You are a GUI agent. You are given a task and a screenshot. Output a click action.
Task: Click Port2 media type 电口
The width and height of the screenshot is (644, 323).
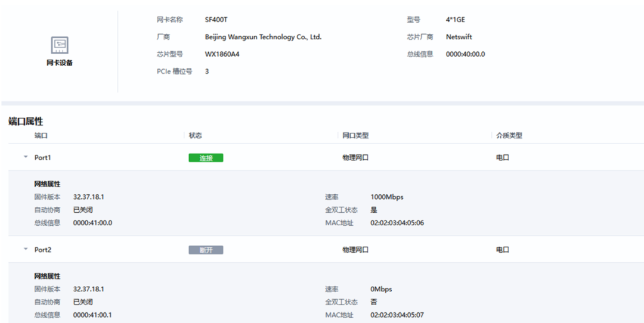[x=503, y=250]
